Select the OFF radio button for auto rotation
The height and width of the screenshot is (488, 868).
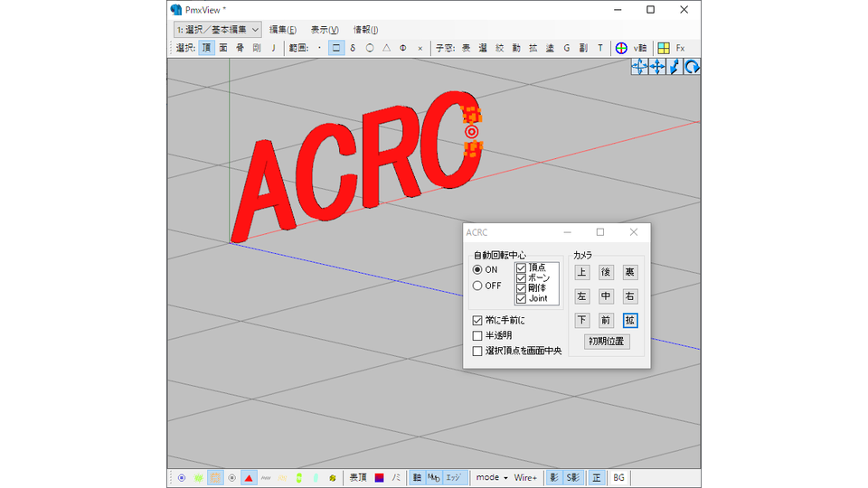[x=477, y=286]
